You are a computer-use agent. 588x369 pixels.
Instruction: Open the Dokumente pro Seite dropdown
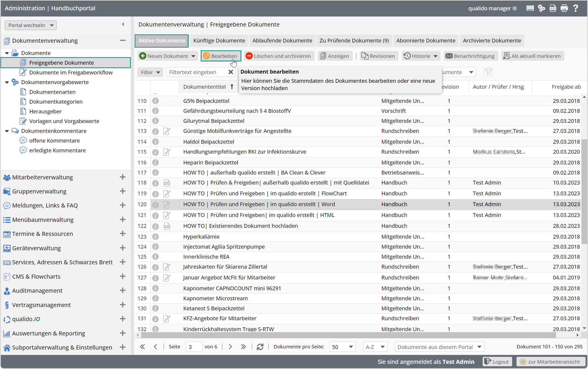[x=343, y=347]
